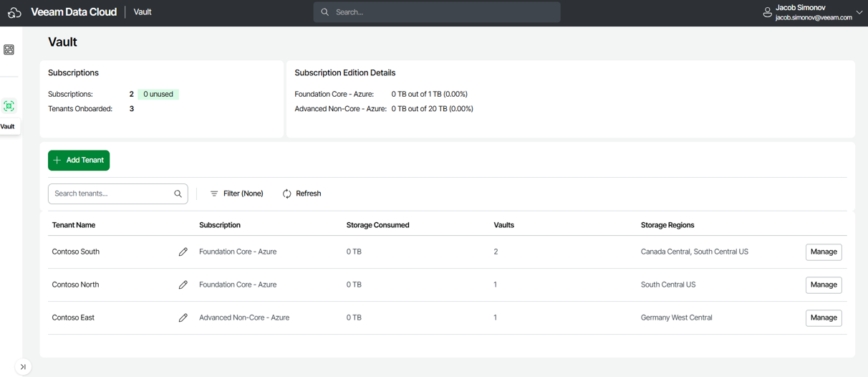868x377 pixels.
Task: Open the dashboard icon in the sidebar
Action: [9, 49]
